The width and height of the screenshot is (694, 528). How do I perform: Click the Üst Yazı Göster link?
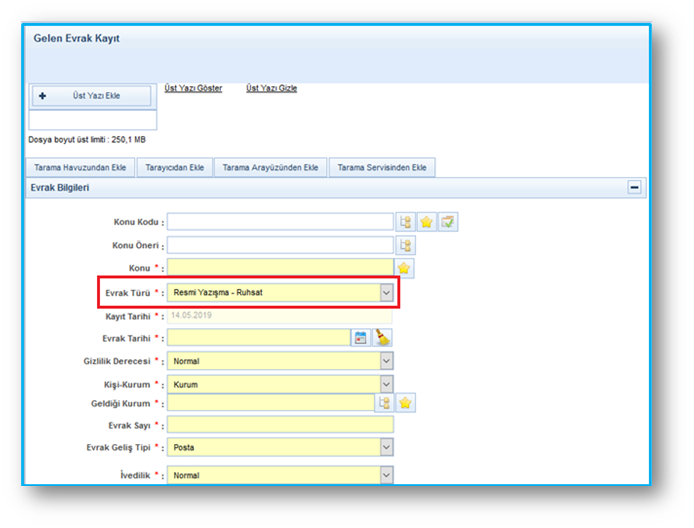point(193,88)
